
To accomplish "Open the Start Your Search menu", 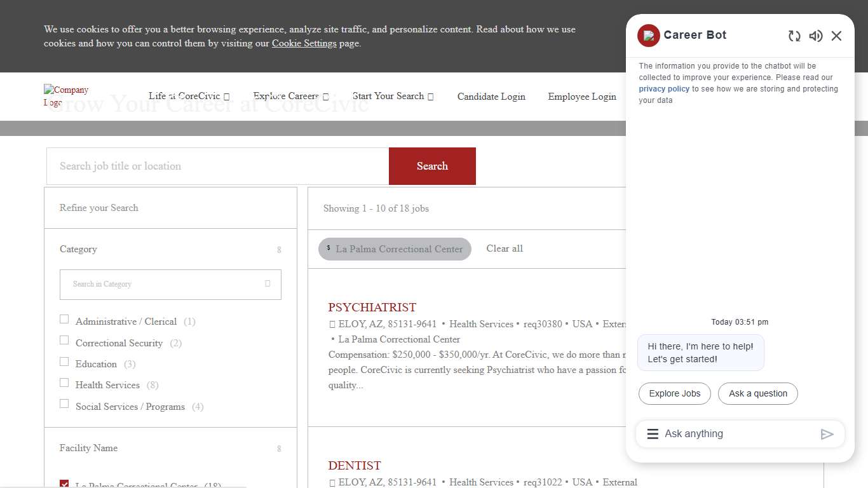I will (x=393, y=97).
